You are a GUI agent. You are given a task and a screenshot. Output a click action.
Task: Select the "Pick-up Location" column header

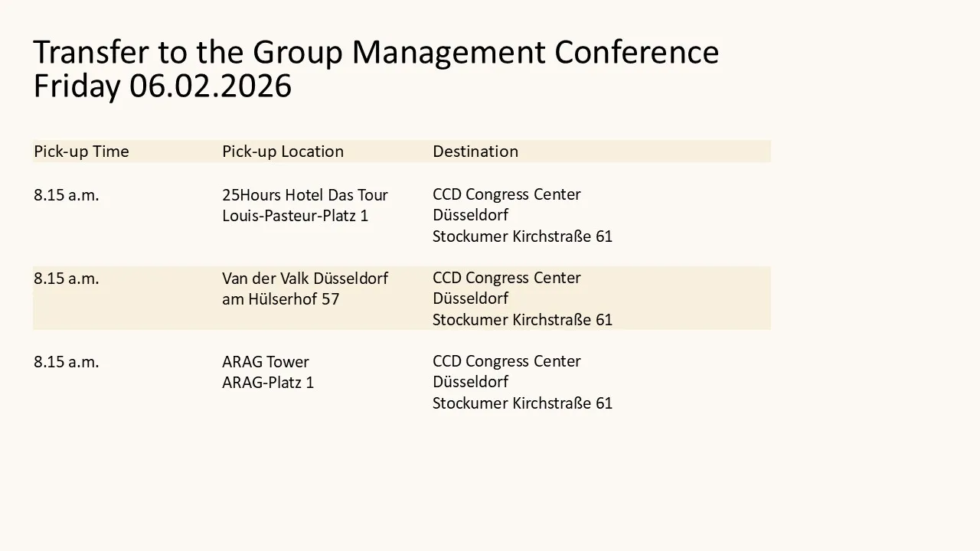[283, 152]
